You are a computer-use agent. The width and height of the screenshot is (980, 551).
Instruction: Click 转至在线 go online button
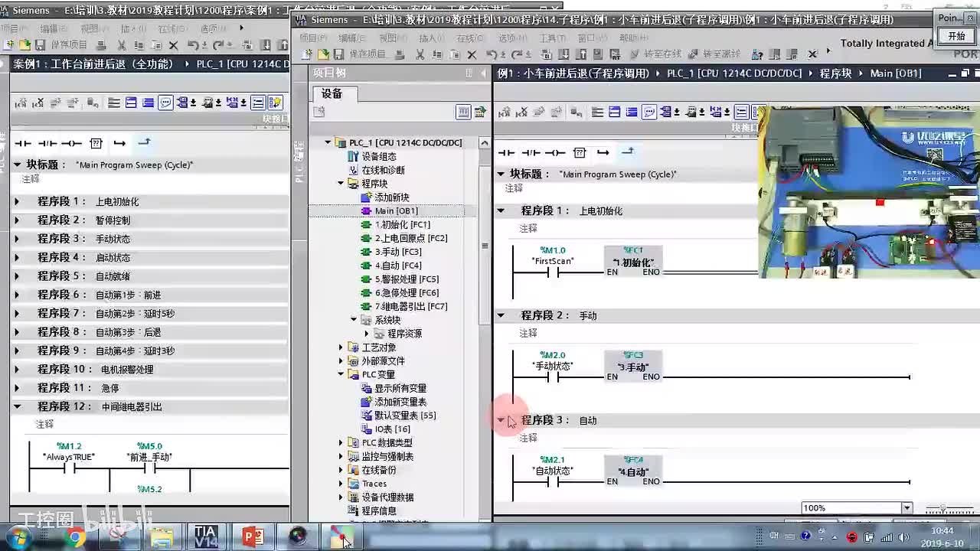pyautogui.click(x=655, y=54)
